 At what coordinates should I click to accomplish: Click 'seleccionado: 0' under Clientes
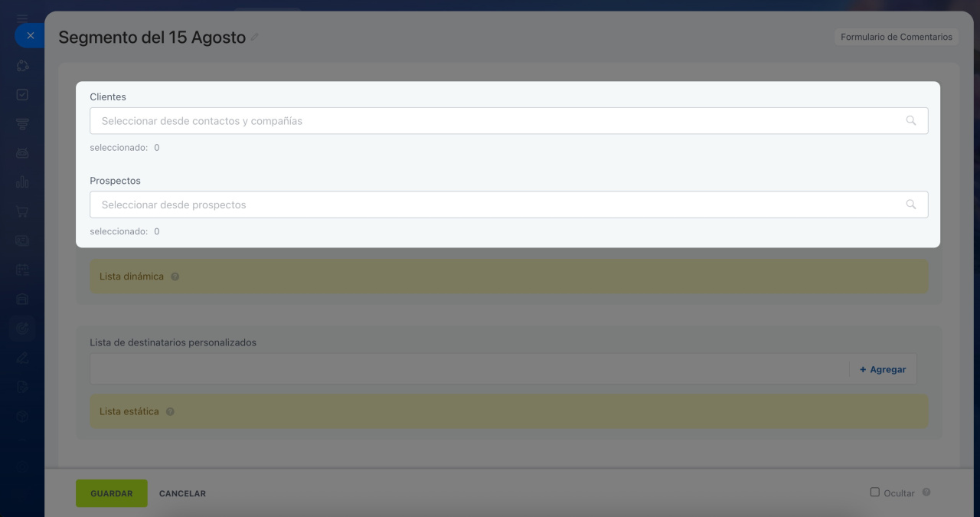pyautogui.click(x=125, y=147)
